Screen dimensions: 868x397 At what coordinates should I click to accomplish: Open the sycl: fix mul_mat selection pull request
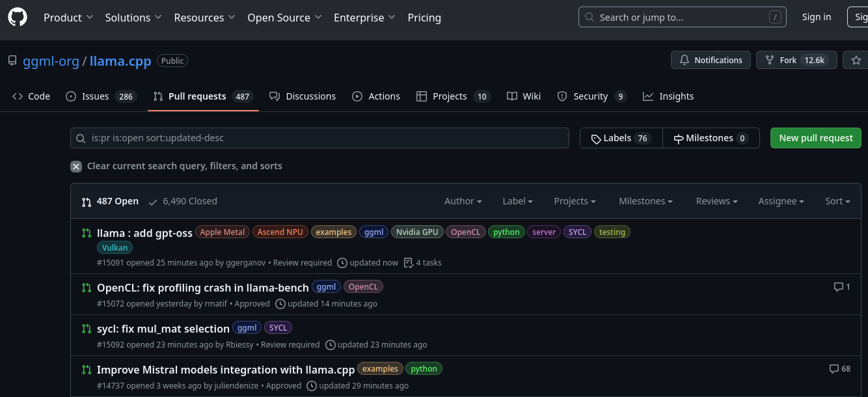pos(163,329)
